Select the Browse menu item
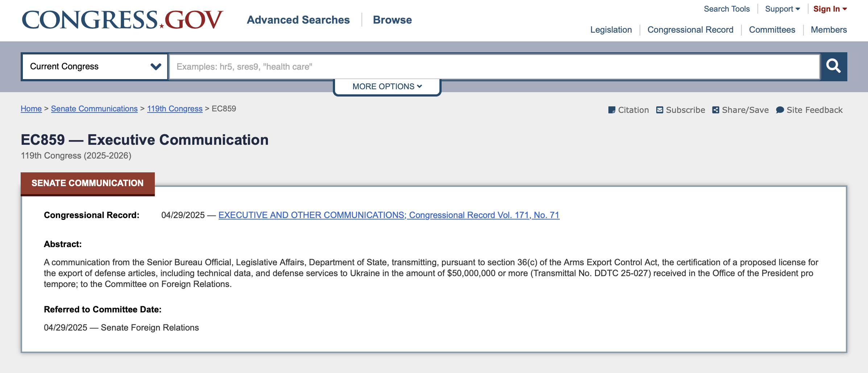Viewport: 868px width, 373px height. [x=392, y=20]
